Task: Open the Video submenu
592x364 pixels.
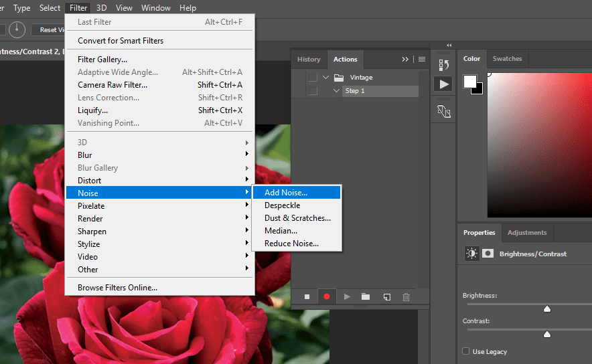Action: click(x=159, y=257)
